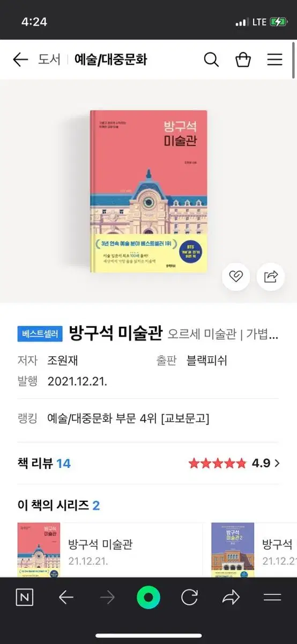Select 도서 breadcrumb in header
Image resolution: width=297 pixels, height=644 pixels.
click(49, 60)
